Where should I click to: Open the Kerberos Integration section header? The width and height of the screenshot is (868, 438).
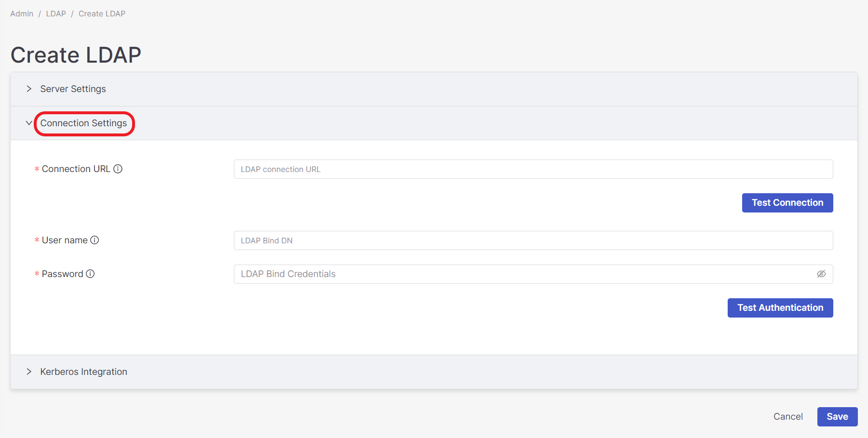point(434,372)
